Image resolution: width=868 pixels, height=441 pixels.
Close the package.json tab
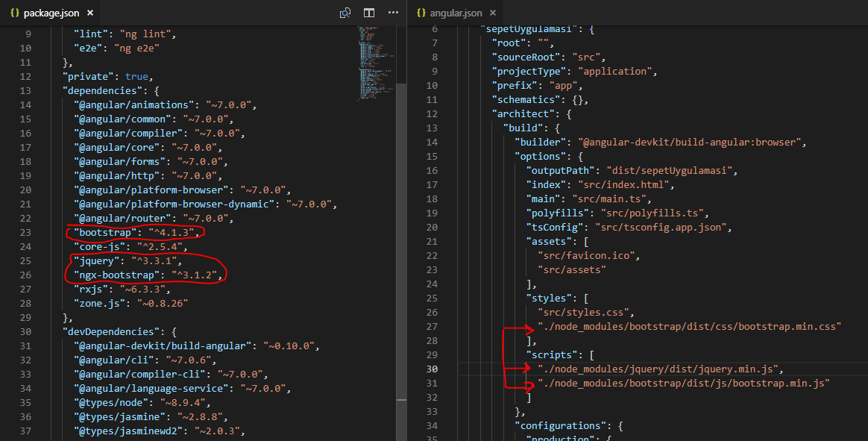coord(90,13)
